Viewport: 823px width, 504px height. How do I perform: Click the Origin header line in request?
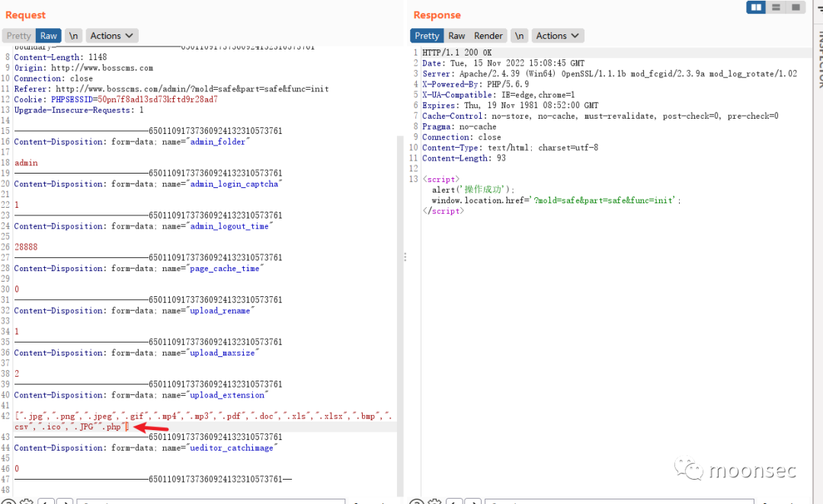pyautogui.click(x=84, y=68)
